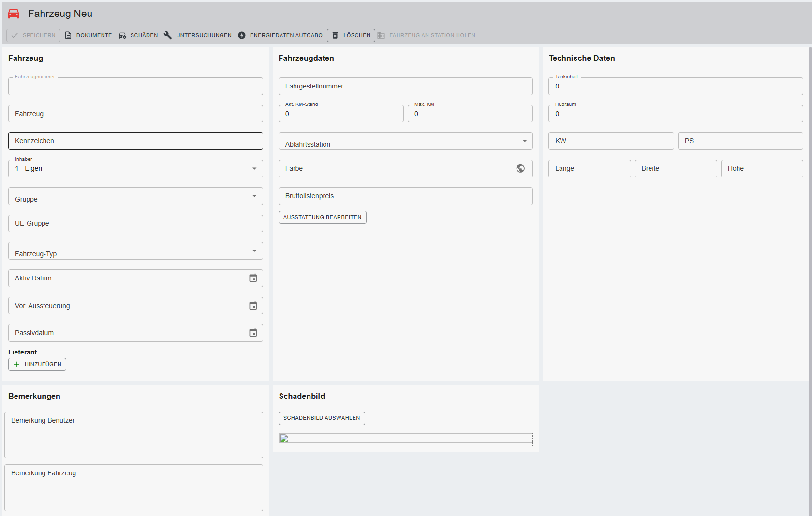Click the Speichern toolbar button
This screenshot has height=516, width=812.
tap(33, 35)
